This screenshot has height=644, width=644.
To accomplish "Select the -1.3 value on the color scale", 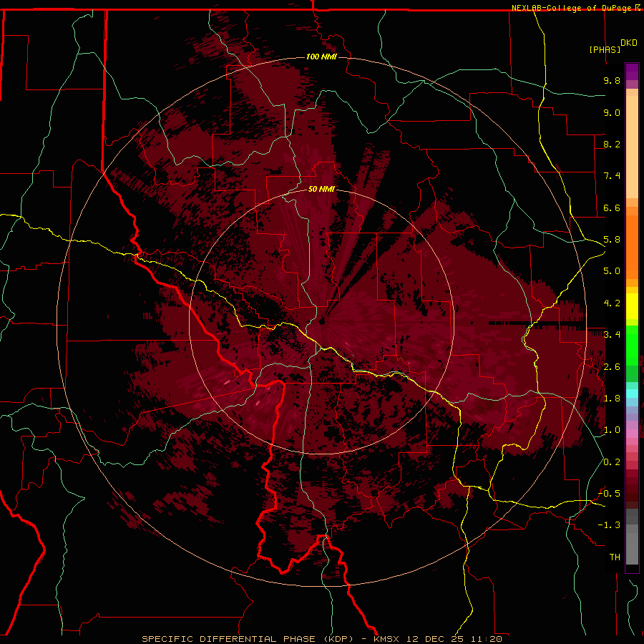I will [x=609, y=525].
